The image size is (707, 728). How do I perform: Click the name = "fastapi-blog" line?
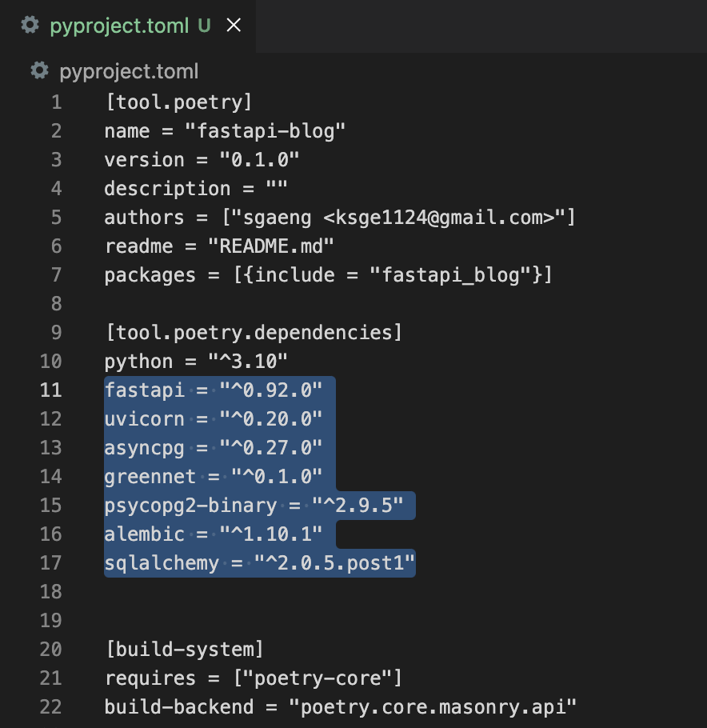pyautogui.click(x=225, y=131)
